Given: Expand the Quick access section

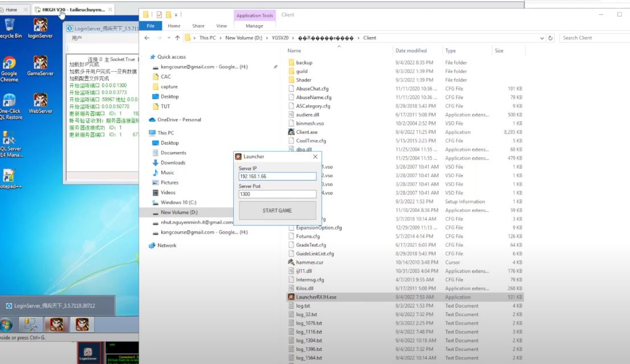Looking at the screenshot, I should [147, 57].
